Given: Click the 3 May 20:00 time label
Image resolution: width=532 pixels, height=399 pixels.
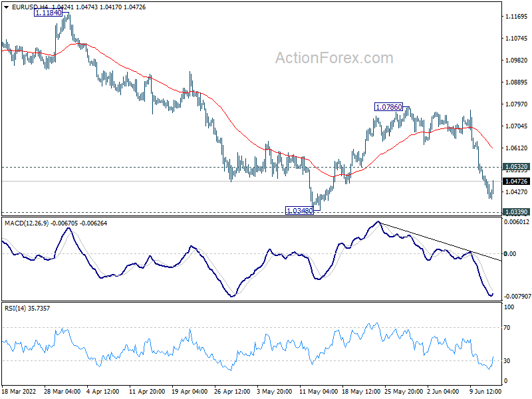Looking at the screenshot, I should pyautogui.click(x=275, y=392).
